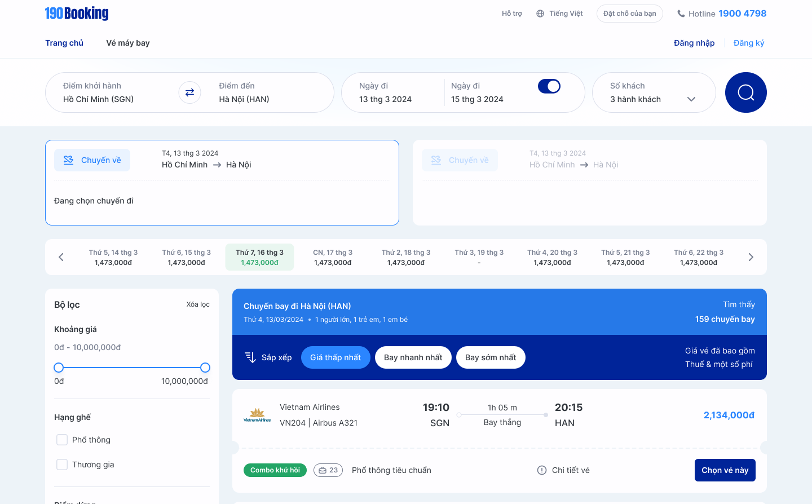Click the info icon beside Chi tiết vé
812x504 pixels.
tap(541, 470)
